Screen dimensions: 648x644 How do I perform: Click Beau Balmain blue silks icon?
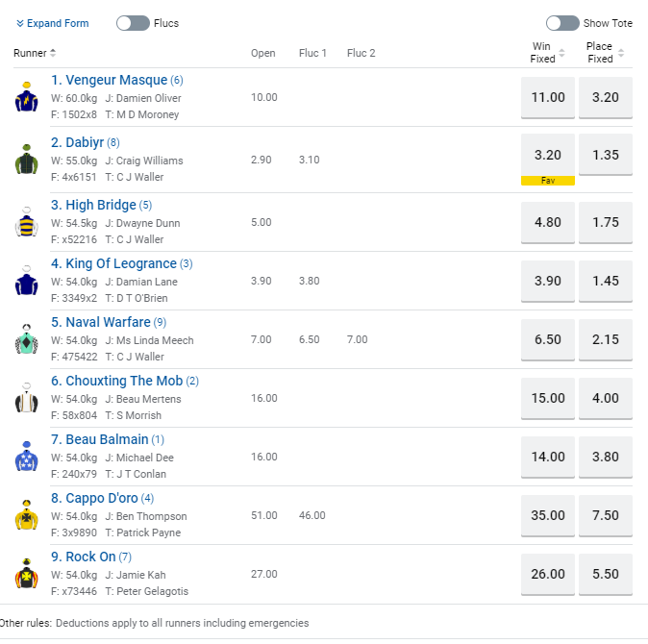26,458
